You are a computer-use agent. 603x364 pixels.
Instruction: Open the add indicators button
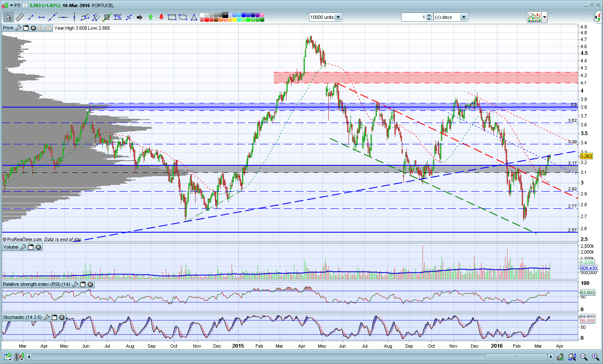[x=534, y=17]
